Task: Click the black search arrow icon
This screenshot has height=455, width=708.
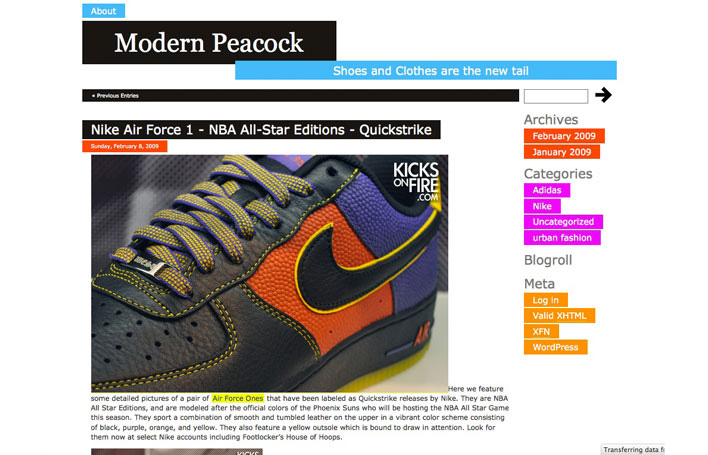Action: [x=603, y=95]
